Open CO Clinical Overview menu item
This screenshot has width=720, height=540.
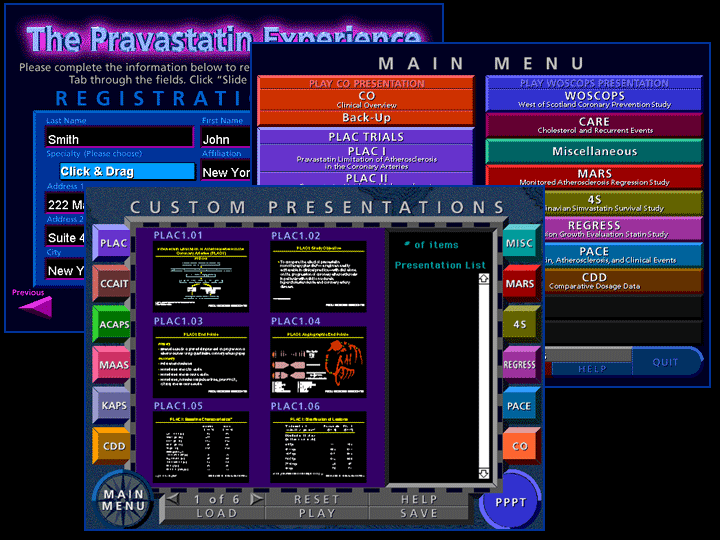(x=366, y=99)
